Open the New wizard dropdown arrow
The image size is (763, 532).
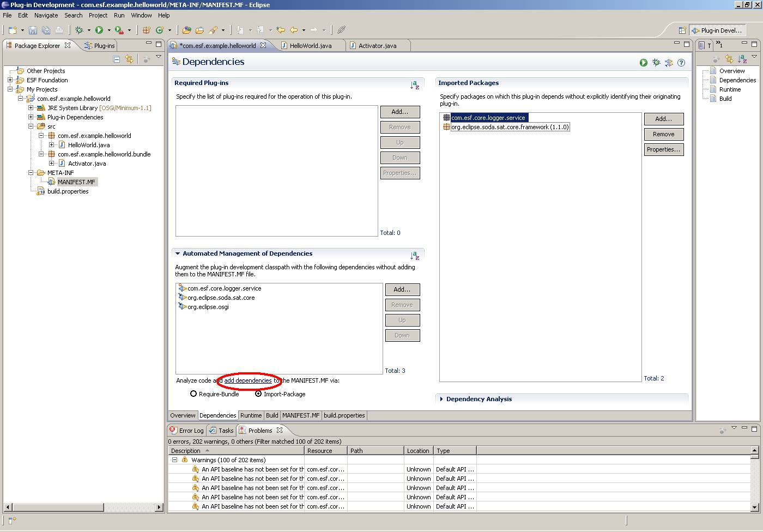[22, 31]
